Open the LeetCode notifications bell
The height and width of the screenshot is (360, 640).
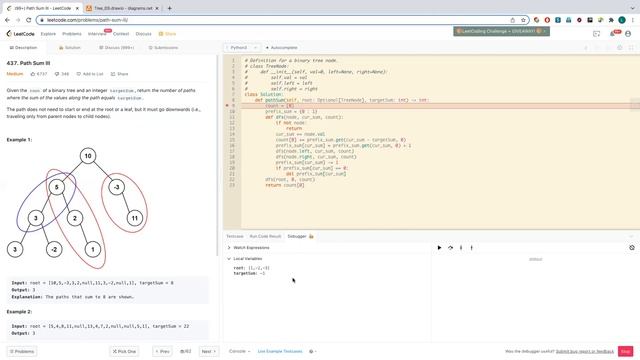[x=613, y=34]
